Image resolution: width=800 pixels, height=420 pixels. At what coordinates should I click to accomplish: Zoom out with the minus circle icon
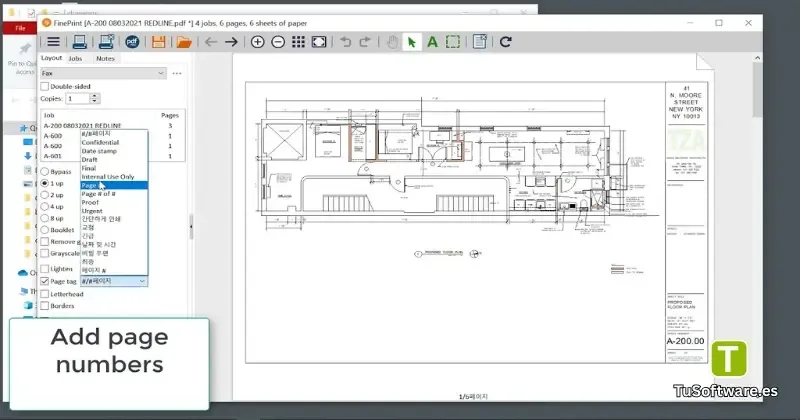tap(278, 42)
